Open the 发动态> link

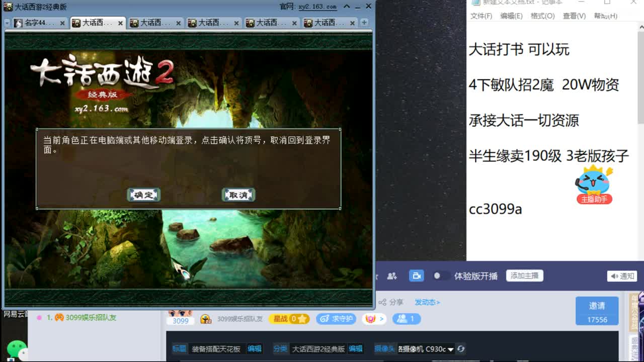pos(427,302)
